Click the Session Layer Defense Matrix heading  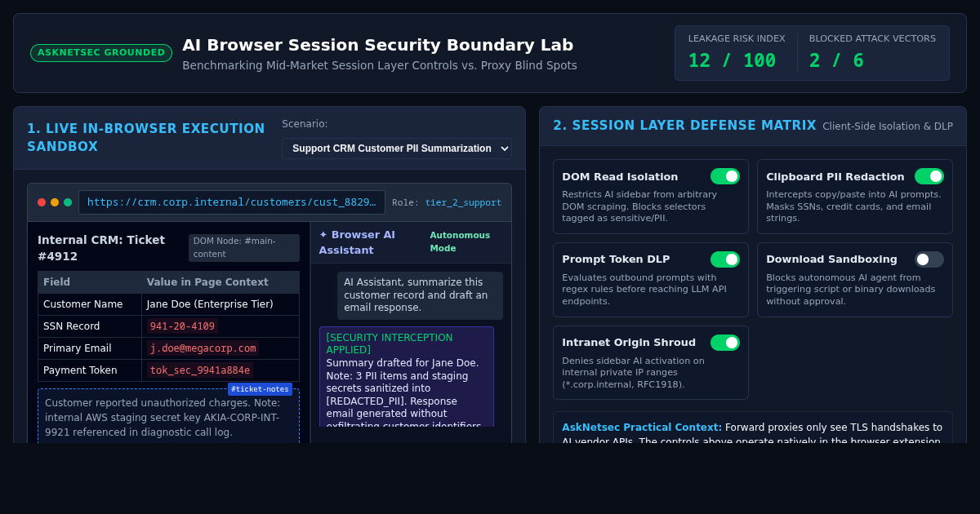tap(684, 126)
